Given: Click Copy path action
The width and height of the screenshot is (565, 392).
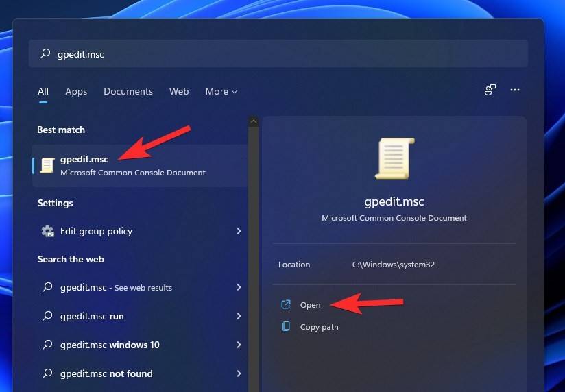Looking at the screenshot, I should pyautogui.click(x=319, y=327).
